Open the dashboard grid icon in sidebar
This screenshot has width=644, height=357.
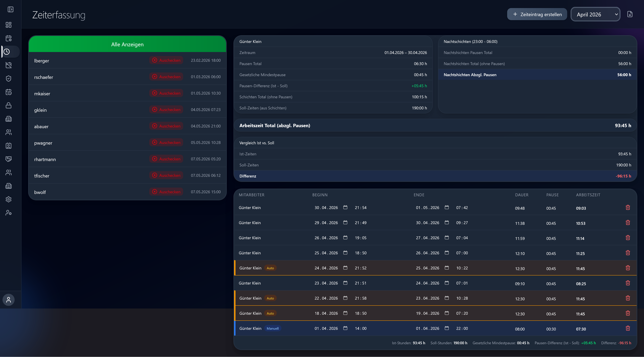(x=9, y=25)
